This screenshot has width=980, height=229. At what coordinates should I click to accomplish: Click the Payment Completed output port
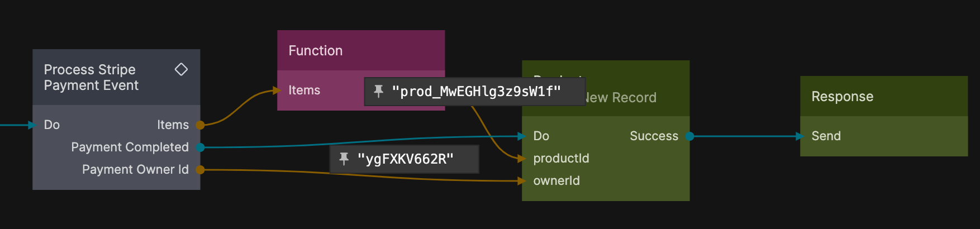(x=200, y=147)
